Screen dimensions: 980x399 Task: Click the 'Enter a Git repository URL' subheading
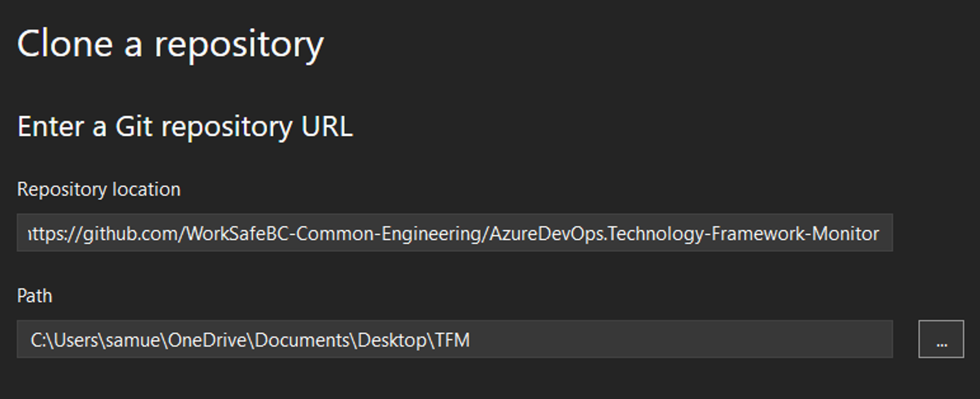point(186,126)
